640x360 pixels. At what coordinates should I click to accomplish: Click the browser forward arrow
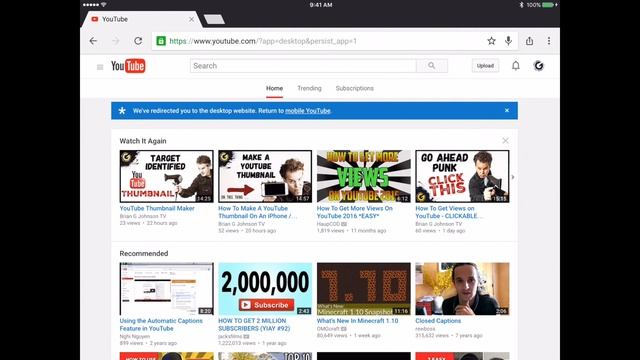click(116, 41)
